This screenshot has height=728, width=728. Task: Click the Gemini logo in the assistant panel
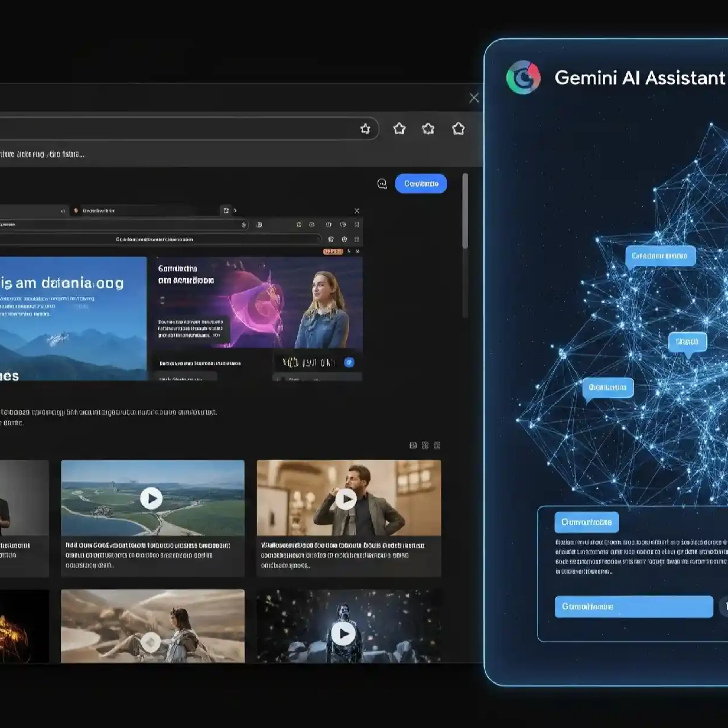tap(523, 77)
